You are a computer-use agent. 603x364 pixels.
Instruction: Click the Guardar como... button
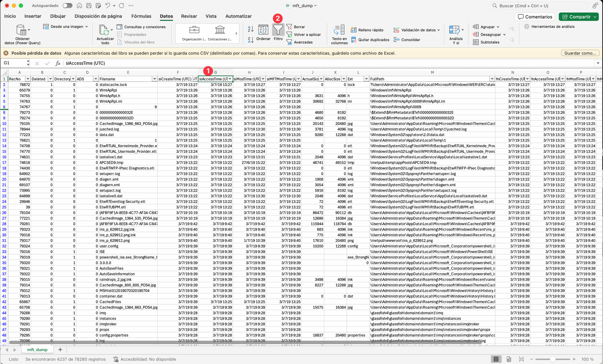coord(580,53)
